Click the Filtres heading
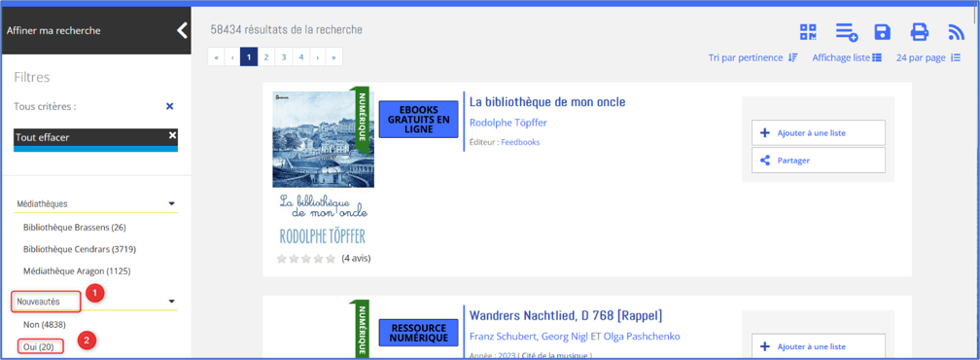This screenshot has width=980, height=360. pos(31,78)
